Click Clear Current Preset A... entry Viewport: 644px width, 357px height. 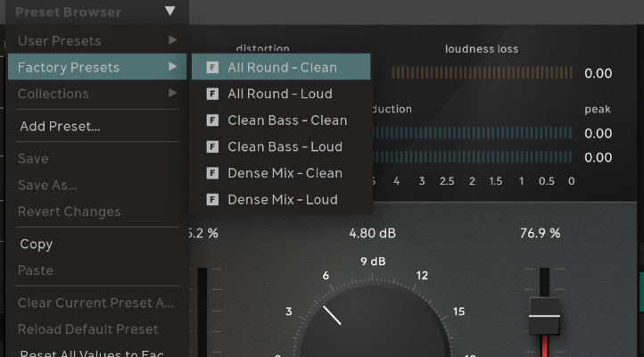97,303
